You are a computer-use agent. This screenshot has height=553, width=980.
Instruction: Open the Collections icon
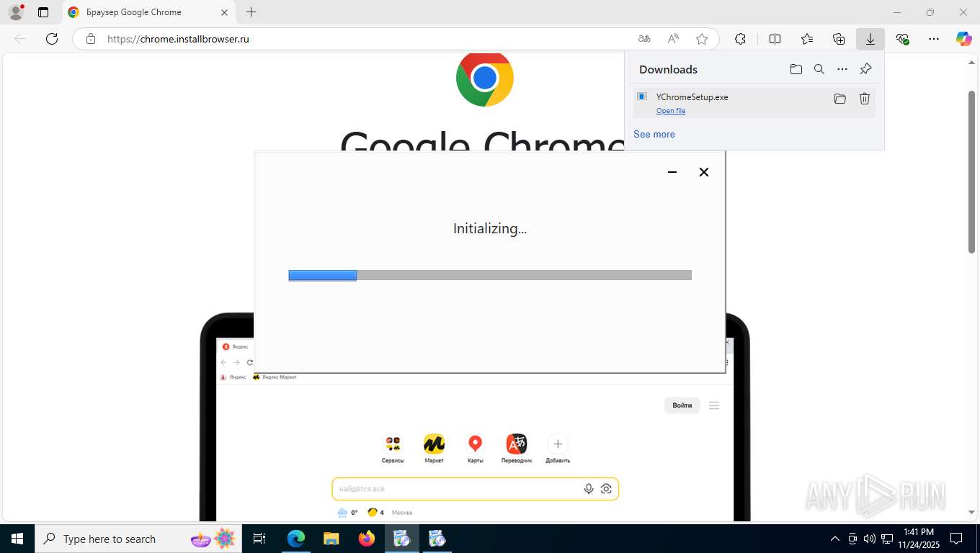point(839,39)
